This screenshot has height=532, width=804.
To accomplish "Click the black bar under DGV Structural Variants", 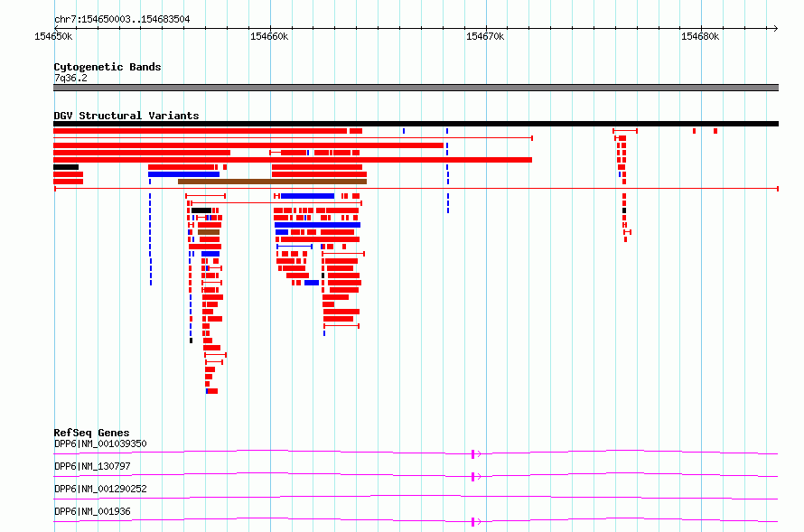I will pos(416,124).
